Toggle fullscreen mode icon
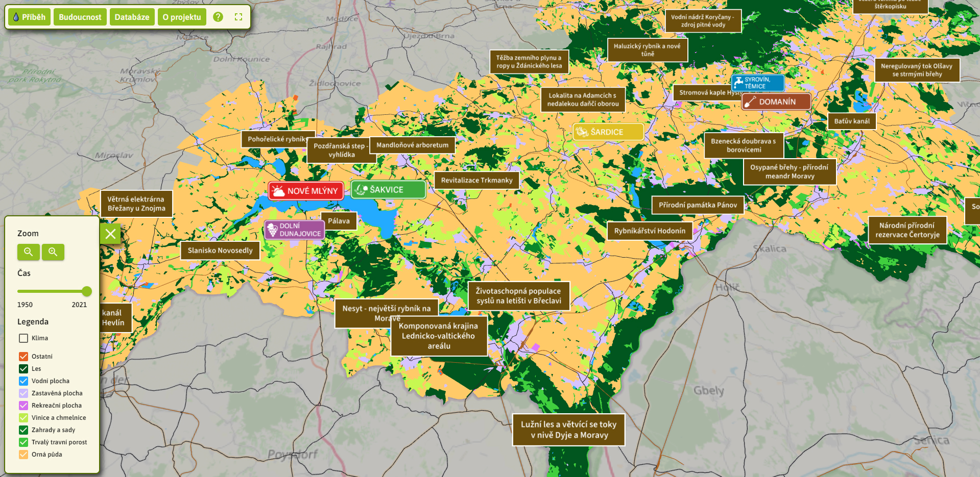The image size is (980, 477). pyautogui.click(x=238, y=17)
